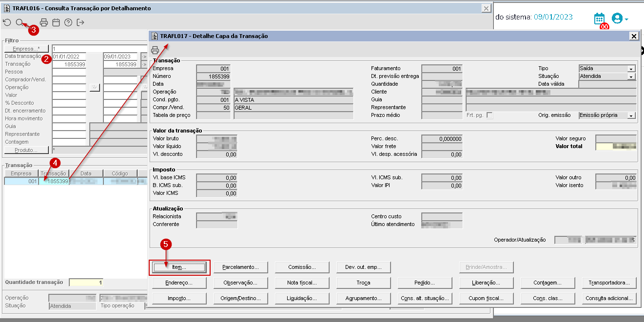This screenshot has width=644, height=322.
Task: Click the printer icon in TRAFL016 toolbar
Action: [44, 22]
